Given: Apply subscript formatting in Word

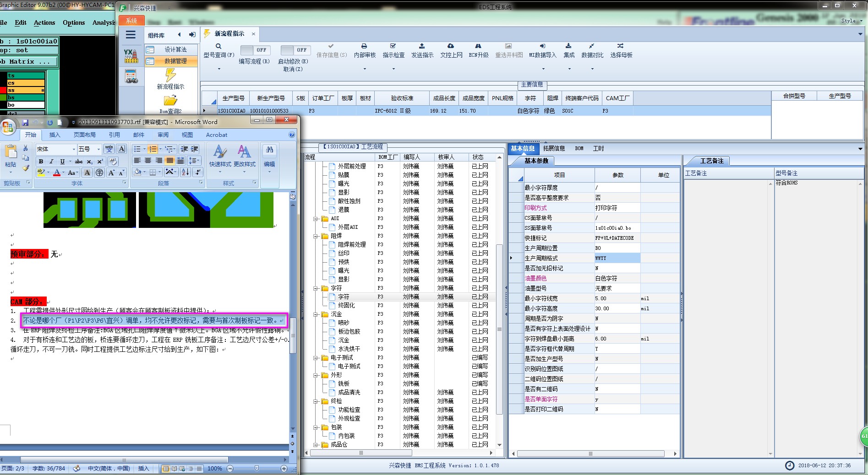Looking at the screenshot, I should (x=90, y=162).
